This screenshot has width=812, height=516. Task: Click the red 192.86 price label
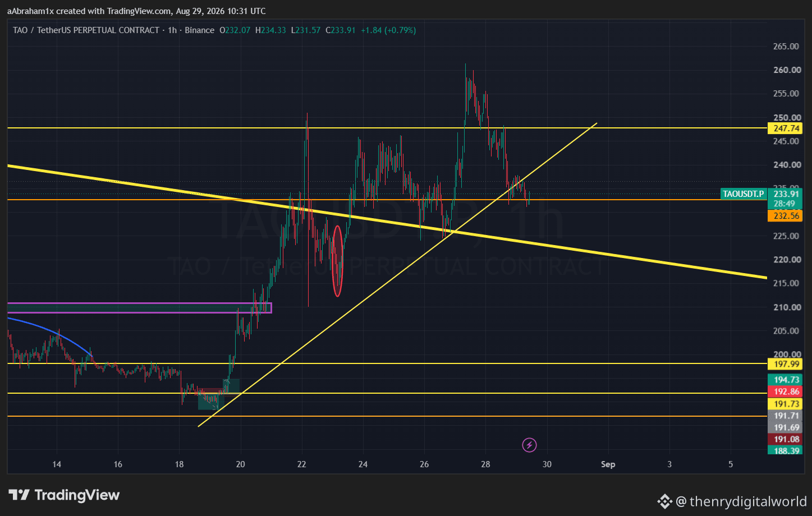pyautogui.click(x=785, y=391)
